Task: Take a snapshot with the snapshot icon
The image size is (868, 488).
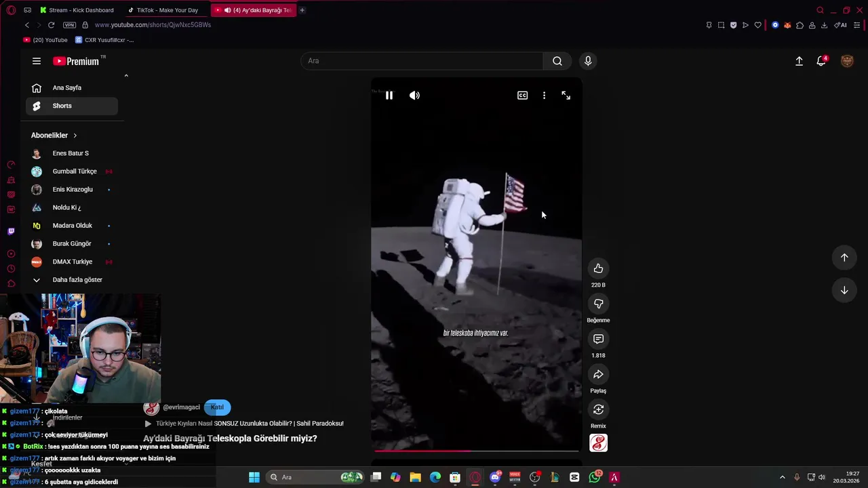Action: [721, 25]
